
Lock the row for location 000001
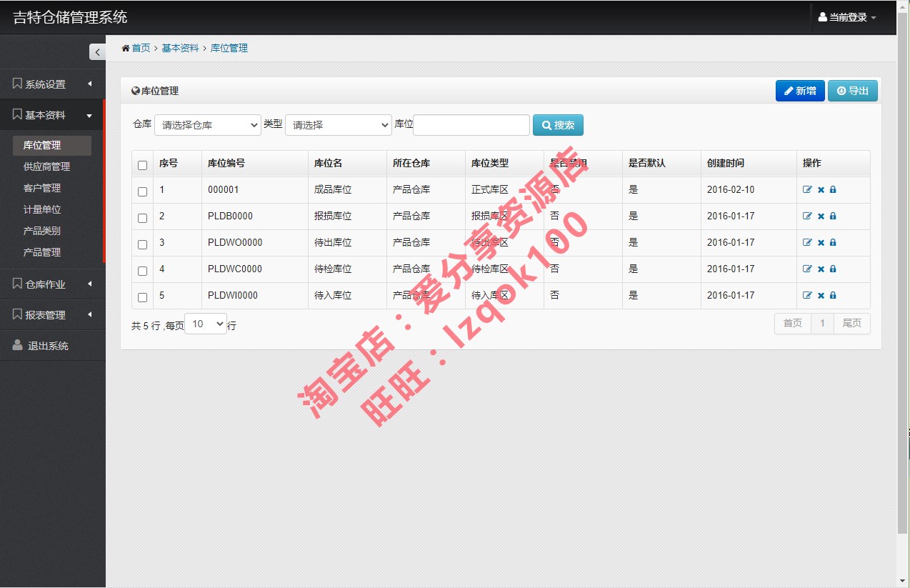[833, 190]
